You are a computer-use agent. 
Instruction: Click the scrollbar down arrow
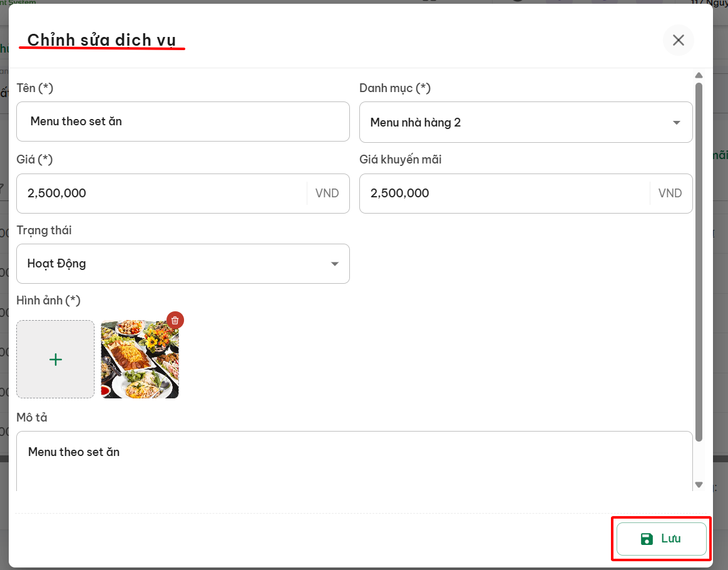pos(699,485)
